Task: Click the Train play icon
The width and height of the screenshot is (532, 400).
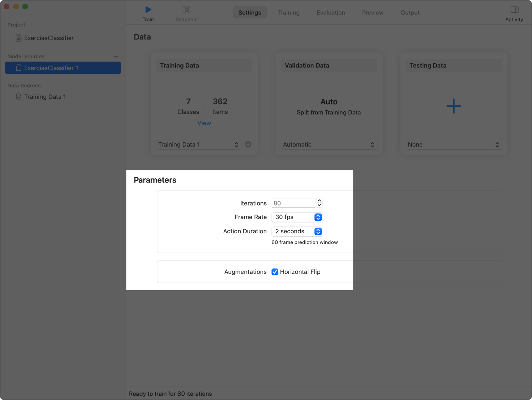Action: click(x=148, y=10)
